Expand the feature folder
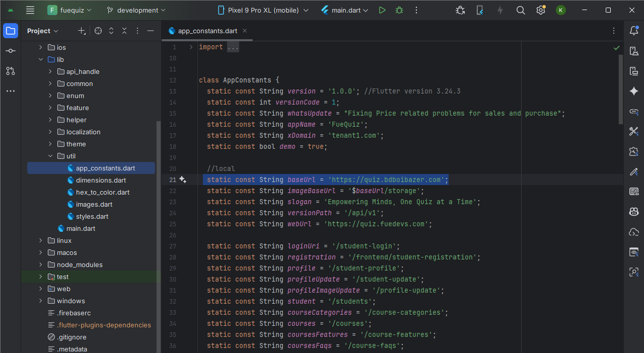 [50, 108]
